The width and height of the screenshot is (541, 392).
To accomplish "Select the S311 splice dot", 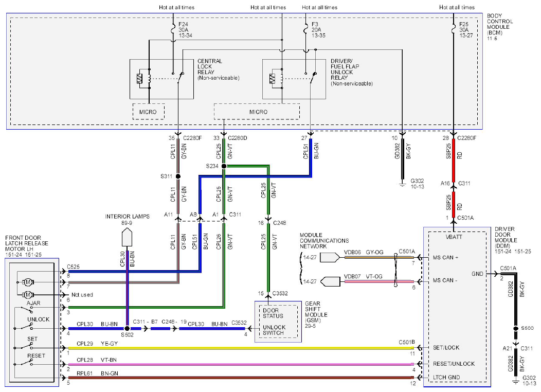I will tap(178, 176).
